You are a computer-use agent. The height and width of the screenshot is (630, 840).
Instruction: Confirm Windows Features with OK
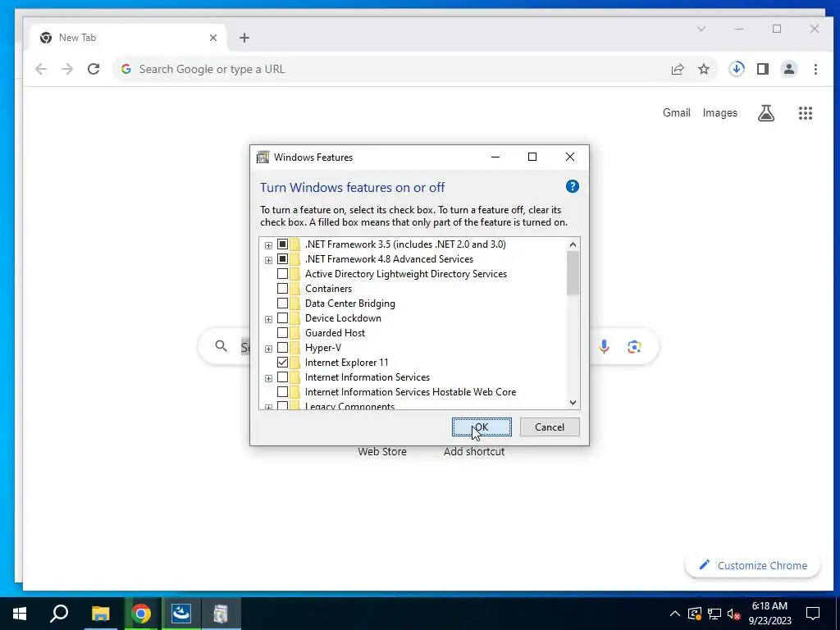pyautogui.click(x=482, y=427)
